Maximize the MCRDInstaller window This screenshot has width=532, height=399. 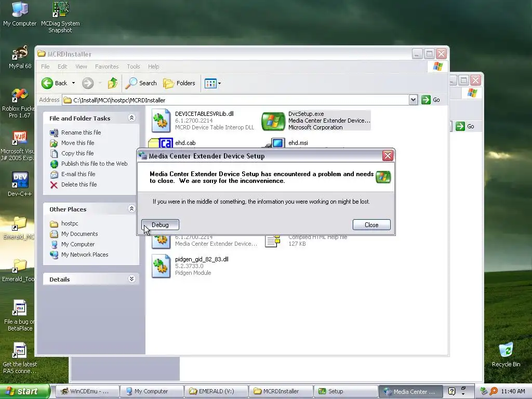coord(429,54)
